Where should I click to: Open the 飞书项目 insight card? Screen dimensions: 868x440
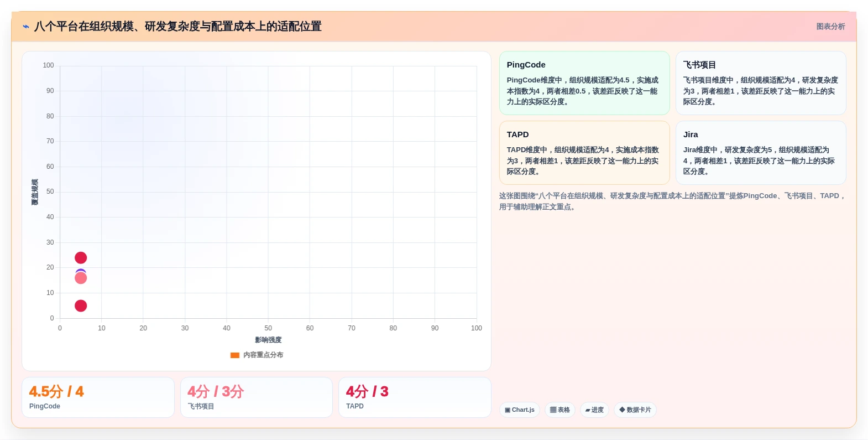coord(761,83)
